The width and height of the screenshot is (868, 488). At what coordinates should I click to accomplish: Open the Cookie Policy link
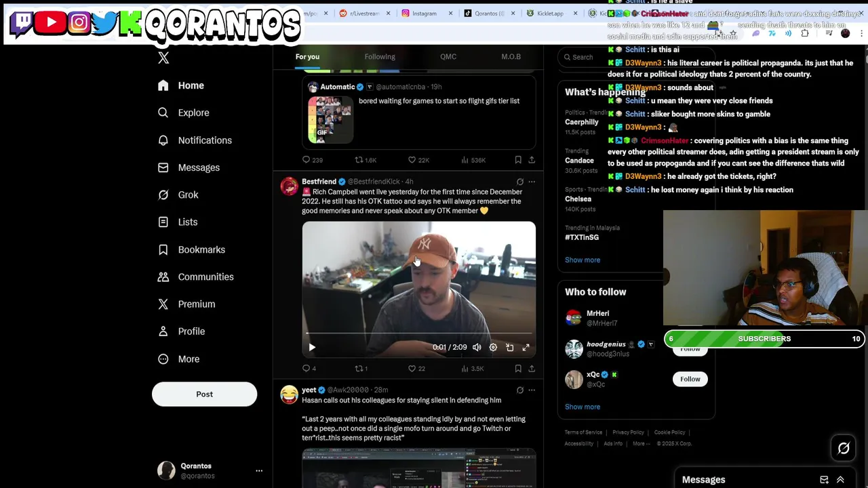coord(669,432)
